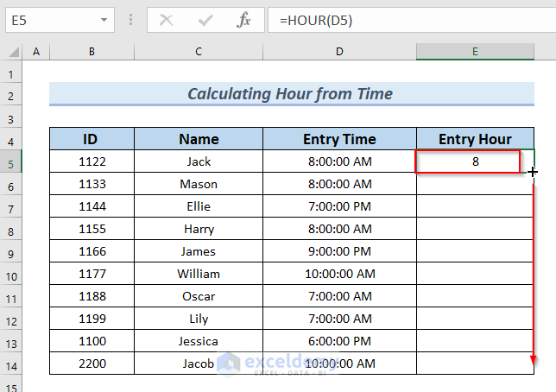Select row 10 header
556x392 pixels.
tap(12, 274)
